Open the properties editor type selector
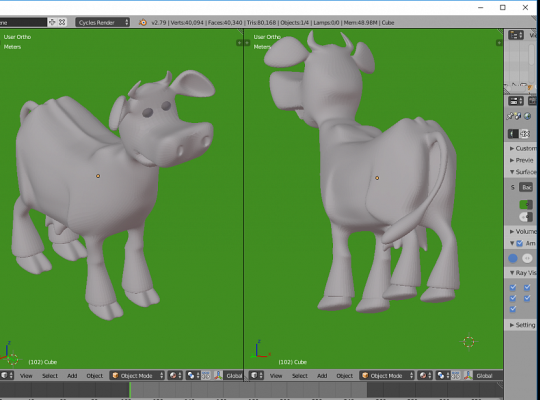This screenshot has height=400, width=540. tap(516, 101)
